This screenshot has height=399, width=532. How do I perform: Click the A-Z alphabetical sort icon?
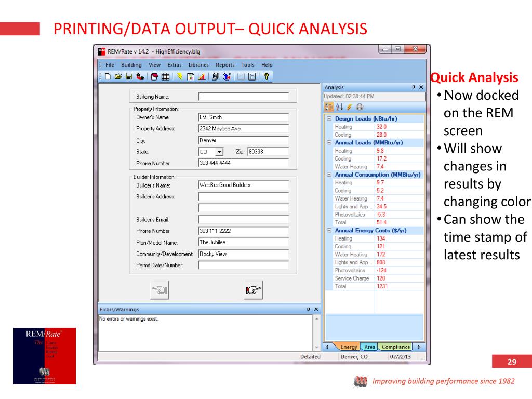point(339,107)
